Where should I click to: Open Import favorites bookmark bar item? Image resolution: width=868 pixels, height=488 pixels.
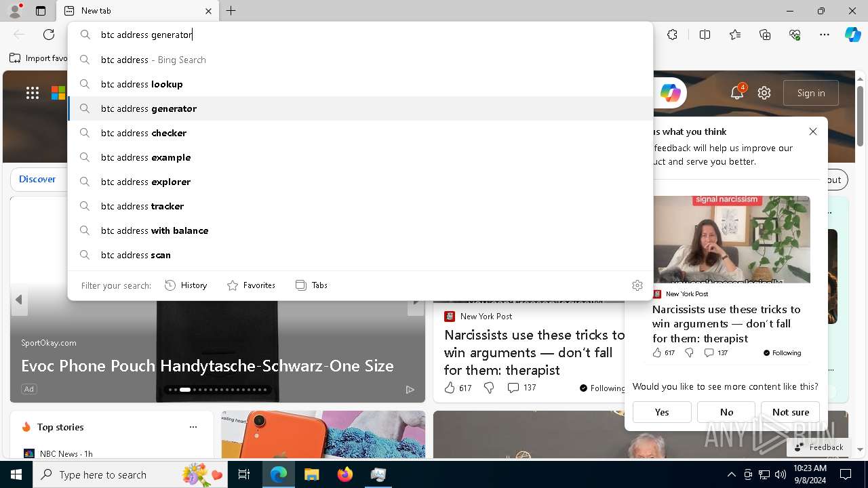coord(39,58)
